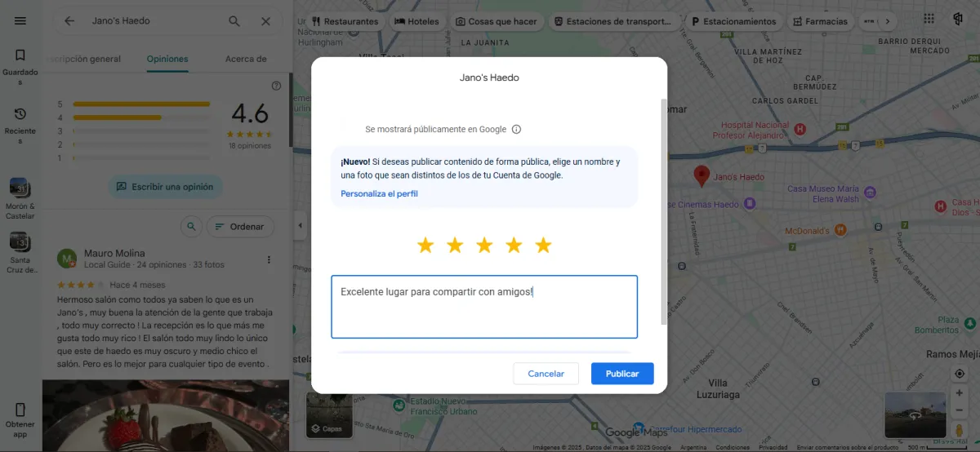The height and width of the screenshot is (452, 980).
Task: Open the Google apps grid icon
Action: click(x=929, y=20)
